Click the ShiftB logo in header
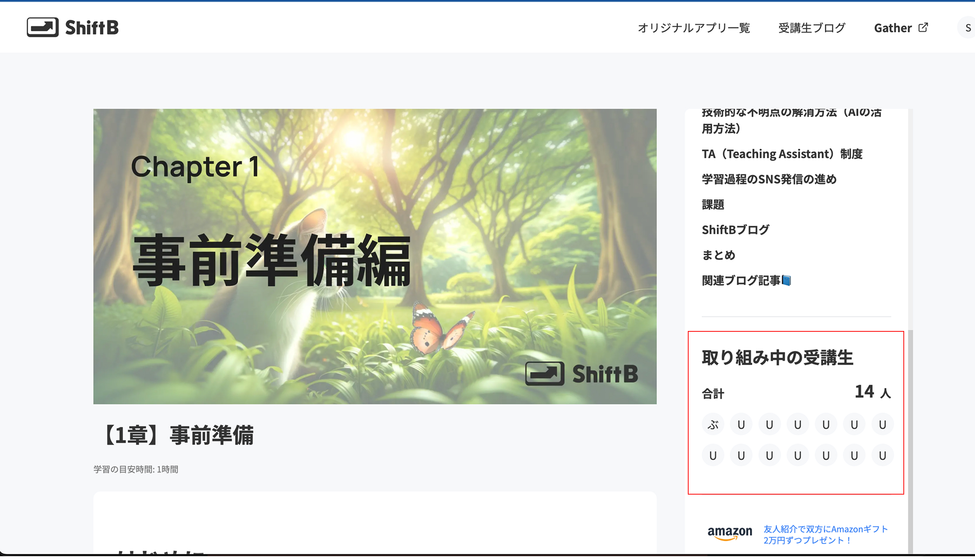Image resolution: width=975 pixels, height=560 pixels. pos(73,27)
